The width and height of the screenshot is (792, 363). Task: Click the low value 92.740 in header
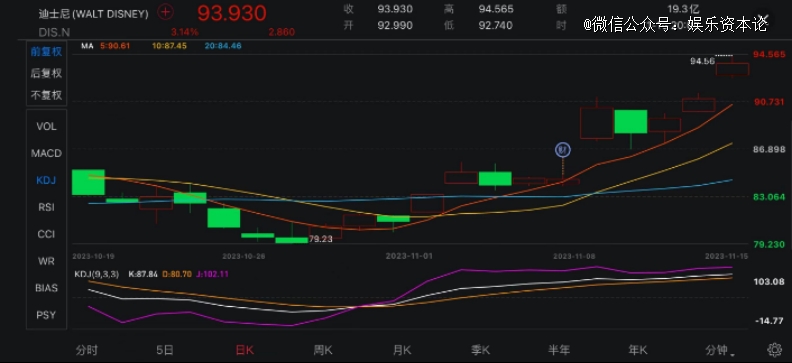coord(496,25)
